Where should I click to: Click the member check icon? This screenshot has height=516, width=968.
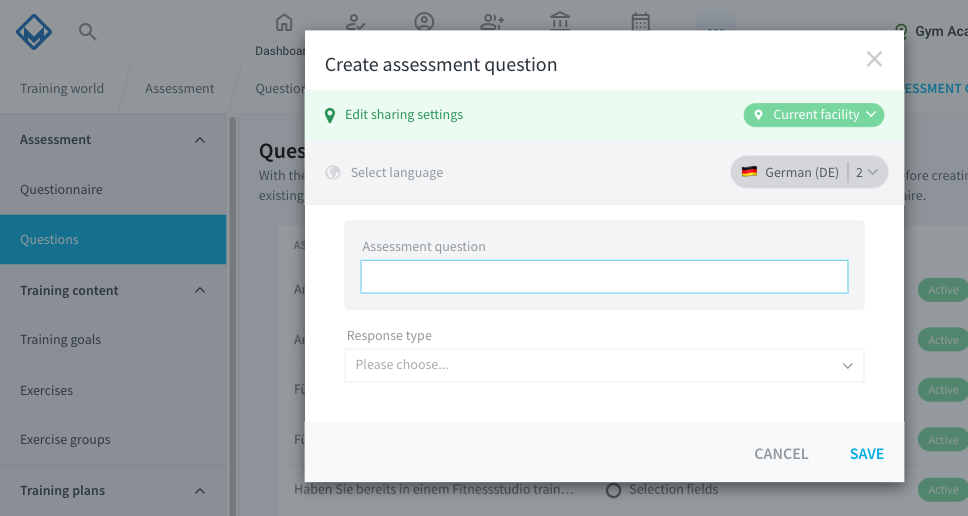pos(356,22)
